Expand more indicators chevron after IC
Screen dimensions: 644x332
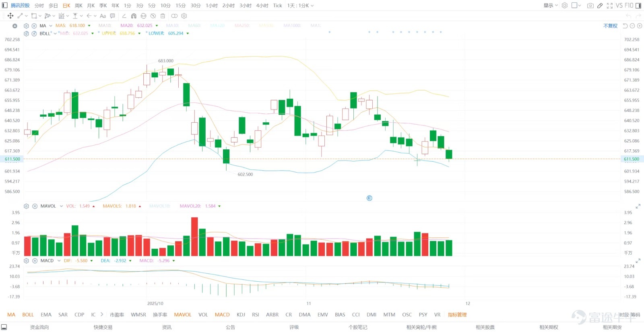tap(102, 315)
